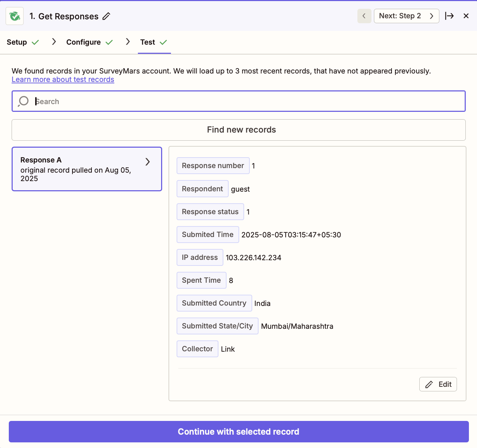Click the IP value 103.226.142.234
This screenshot has width=477, height=448.
tap(253, 258)
